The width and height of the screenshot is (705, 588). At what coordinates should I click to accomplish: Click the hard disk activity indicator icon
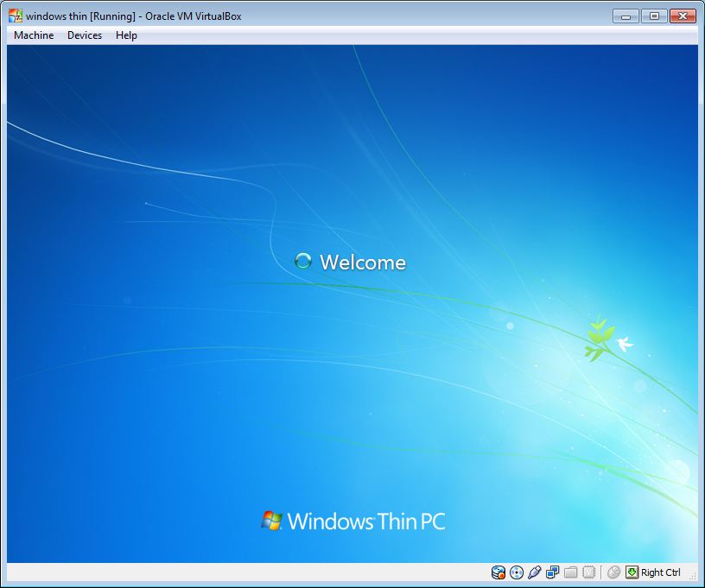[x=499, y=572]
